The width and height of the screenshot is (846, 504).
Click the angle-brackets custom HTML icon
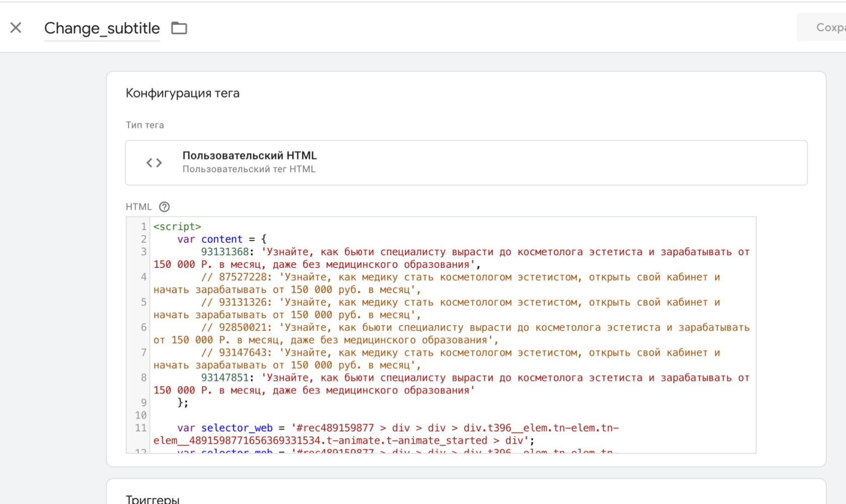(154, 163)
